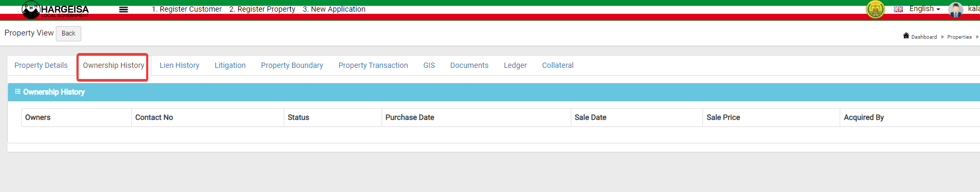Click the home icon beside Dashboard
This screenshot has width=980, height=192.
[906, 36]
